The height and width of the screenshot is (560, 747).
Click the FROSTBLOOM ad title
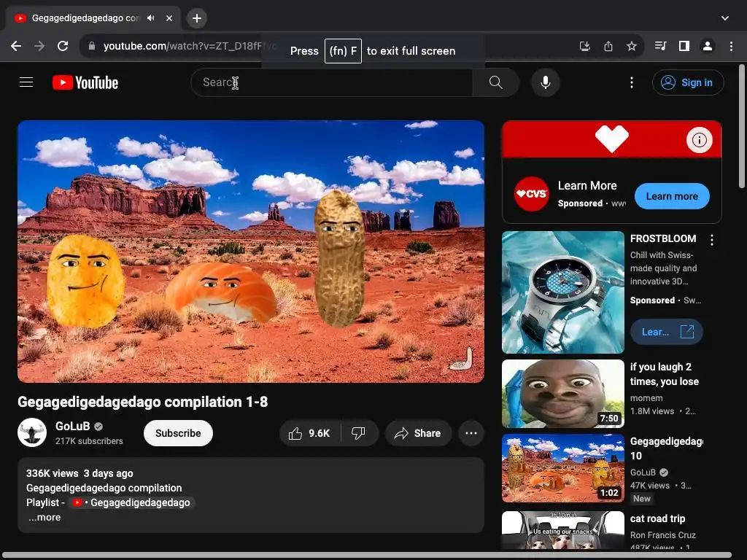click(x=663, y=238)
